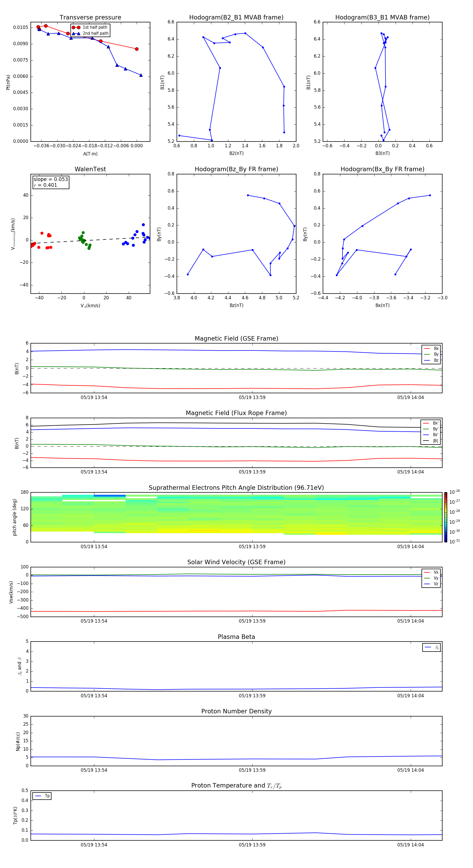Click the 'B3(nT)' x-axis label

click(382, 153)
